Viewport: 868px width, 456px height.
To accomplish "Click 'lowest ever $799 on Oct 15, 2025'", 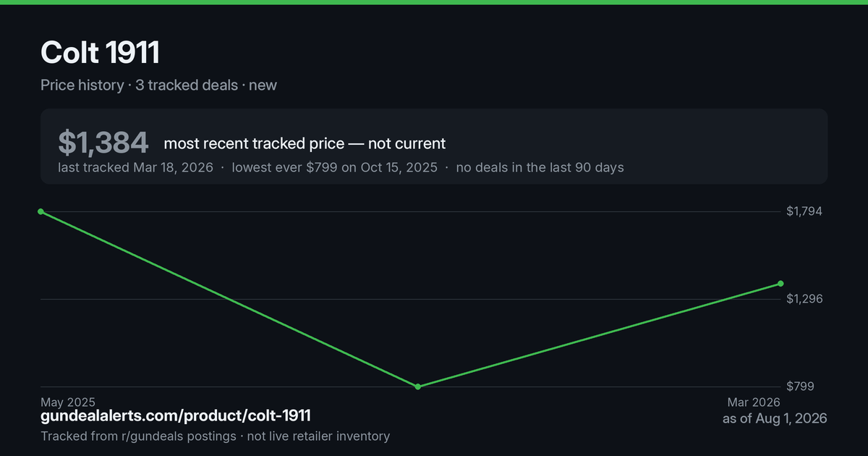I will point(334,167).
